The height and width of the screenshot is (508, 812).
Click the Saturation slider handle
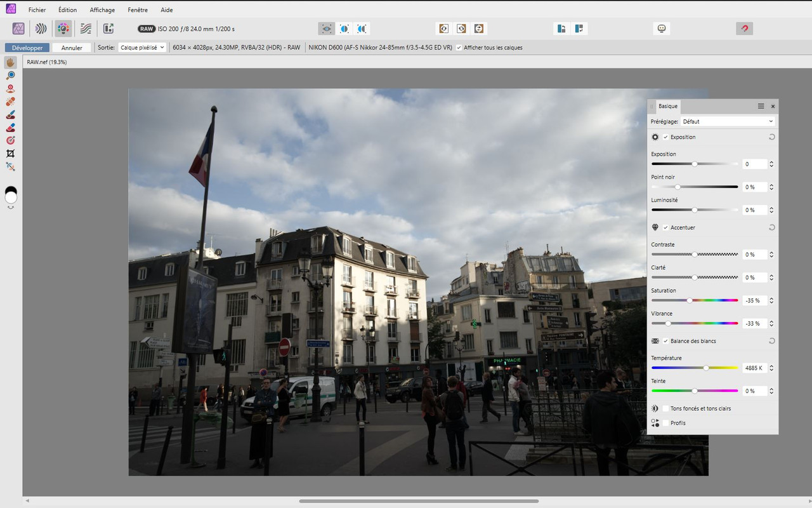pos(690,300)
